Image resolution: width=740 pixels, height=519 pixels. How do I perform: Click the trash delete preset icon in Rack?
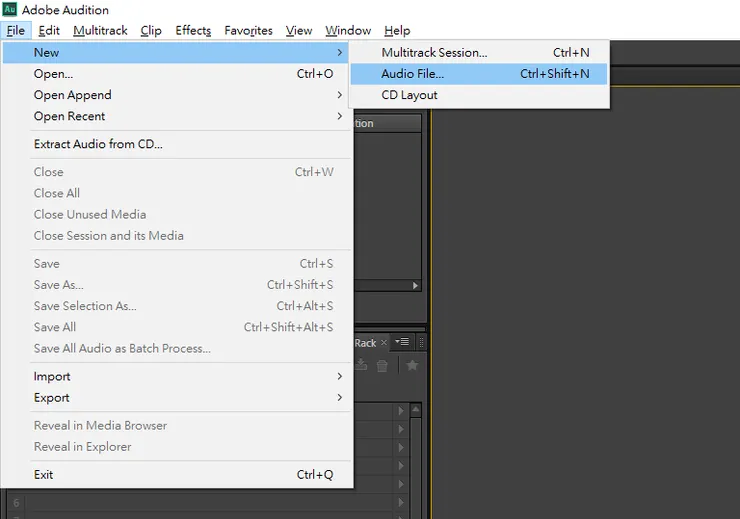pyautogui.click(x=382, y=366)
